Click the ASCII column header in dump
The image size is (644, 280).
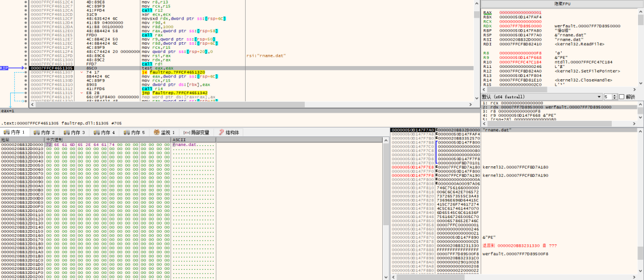193,140
